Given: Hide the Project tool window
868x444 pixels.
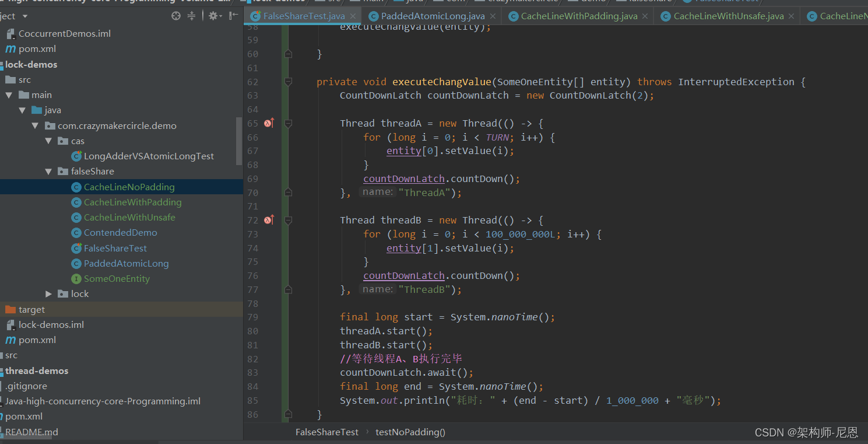Looking at the screenshot, I should pos(234,16).
